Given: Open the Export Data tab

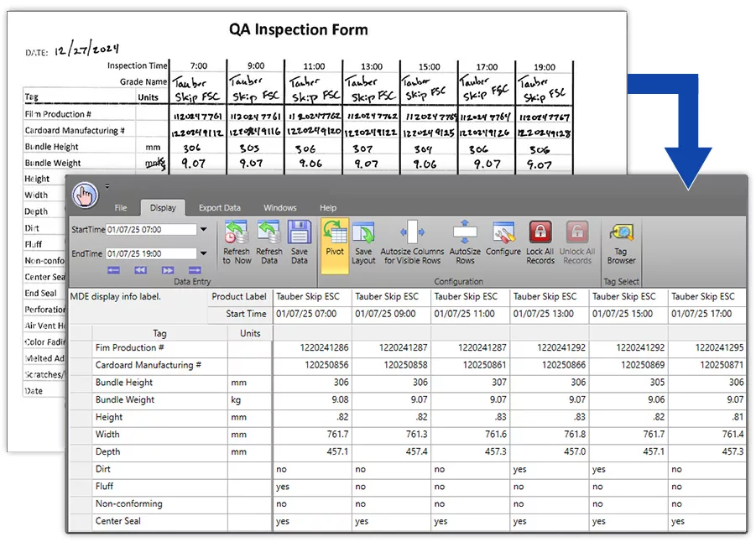Looking at the screenshot, I should tap(219, 208).
